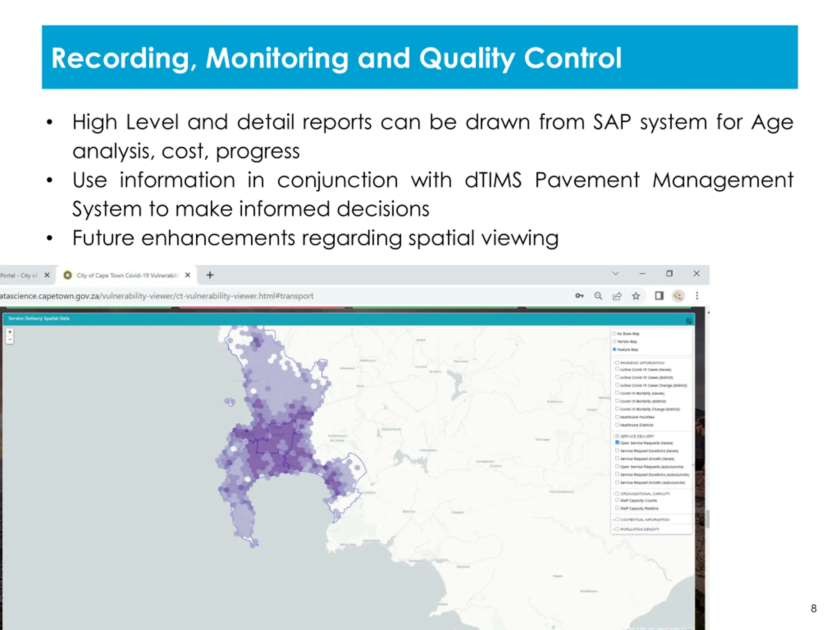Viewport: 840px width, 630px height.
Task: Click the browser page vertical scrollbar
Action: pyautogui.click(x=707, y=518)
